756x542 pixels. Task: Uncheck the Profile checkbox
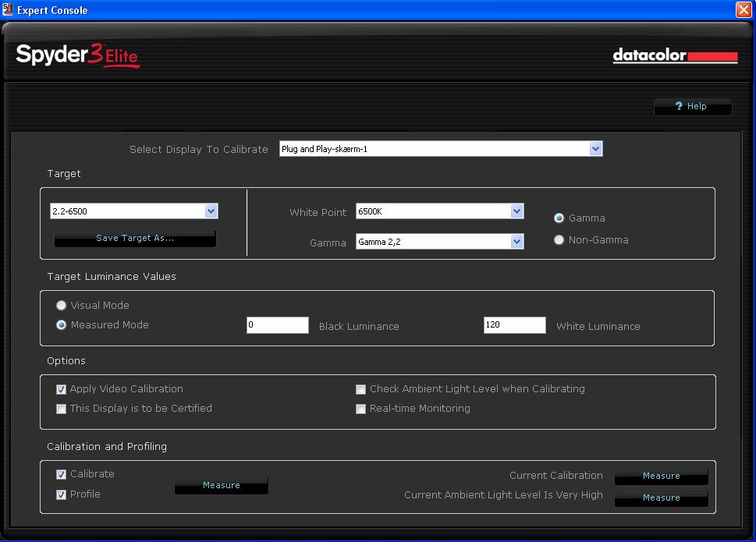[x=61, y=494]
